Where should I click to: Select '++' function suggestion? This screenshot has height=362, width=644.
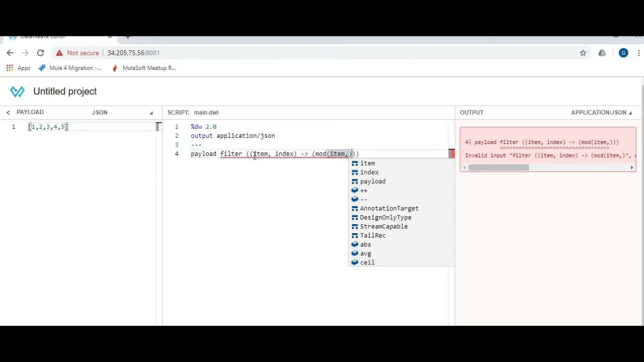click(401, 191)
